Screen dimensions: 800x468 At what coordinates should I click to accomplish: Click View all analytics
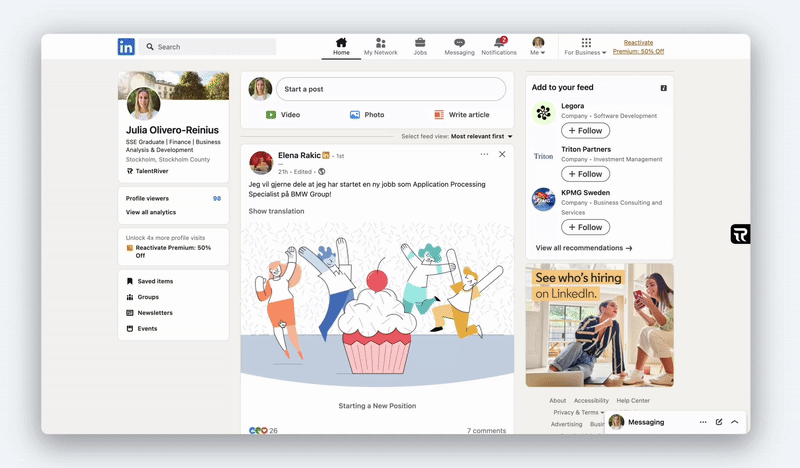151,212
